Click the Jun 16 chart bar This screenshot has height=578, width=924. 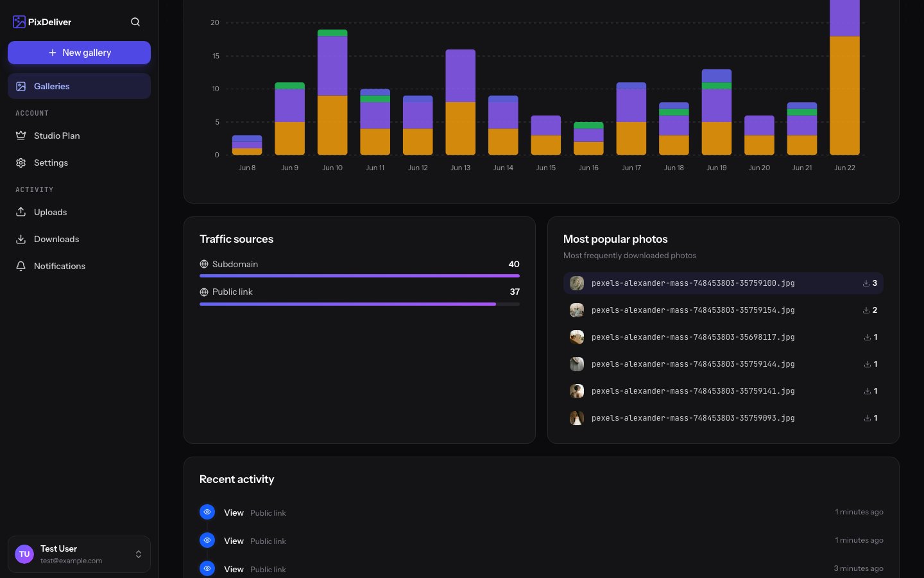coord(588,139)
